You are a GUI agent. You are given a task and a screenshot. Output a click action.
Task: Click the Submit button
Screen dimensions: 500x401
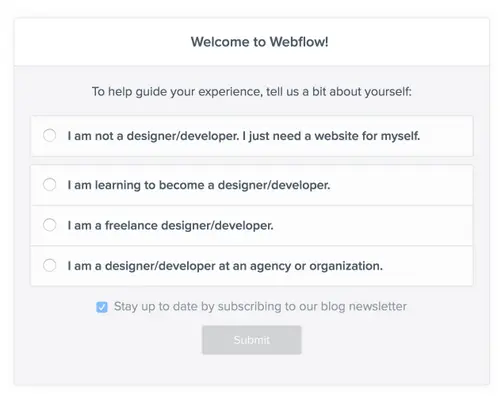point(252,340)
